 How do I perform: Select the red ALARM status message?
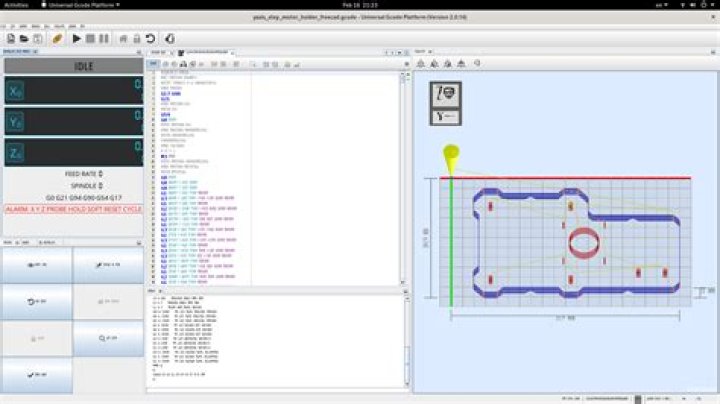point(73,209)
